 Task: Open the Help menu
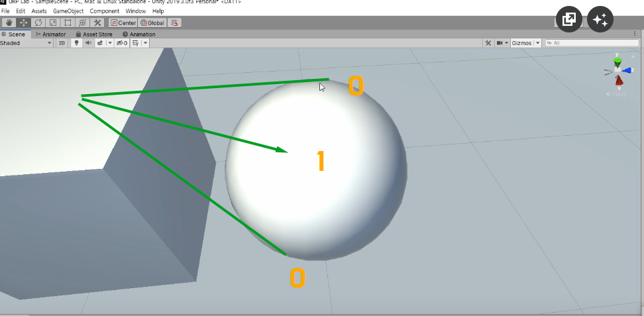(158, 11)
